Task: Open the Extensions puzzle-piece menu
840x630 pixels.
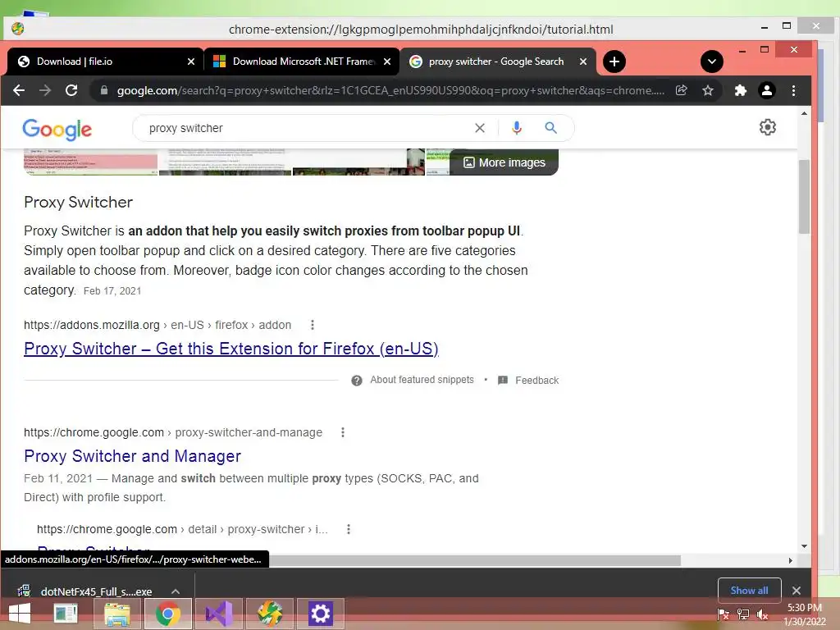Action: tap(741, 90)
